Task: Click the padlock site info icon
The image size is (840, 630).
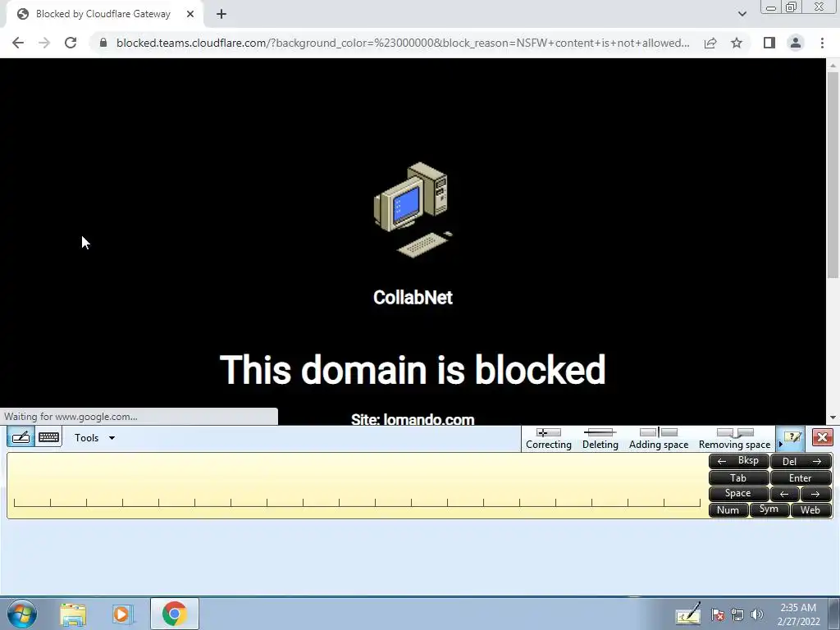Action: 103,43
